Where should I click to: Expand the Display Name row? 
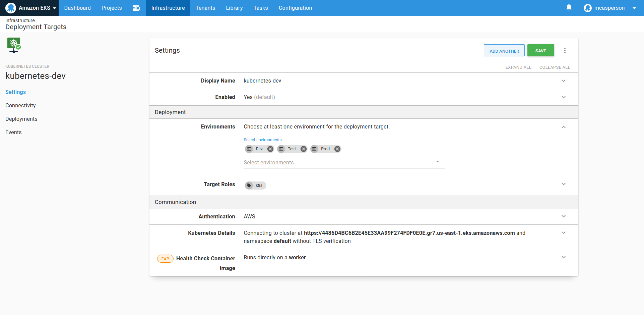564,81
